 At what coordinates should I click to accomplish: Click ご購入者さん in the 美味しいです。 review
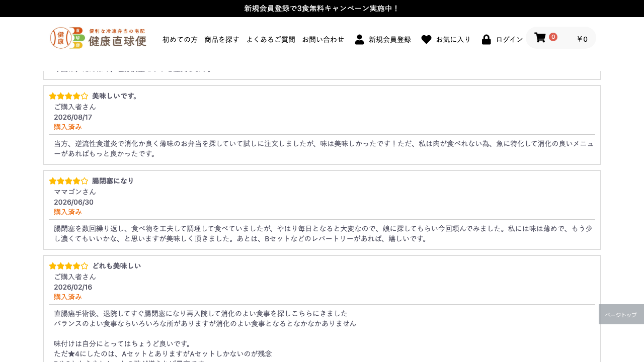75,107
